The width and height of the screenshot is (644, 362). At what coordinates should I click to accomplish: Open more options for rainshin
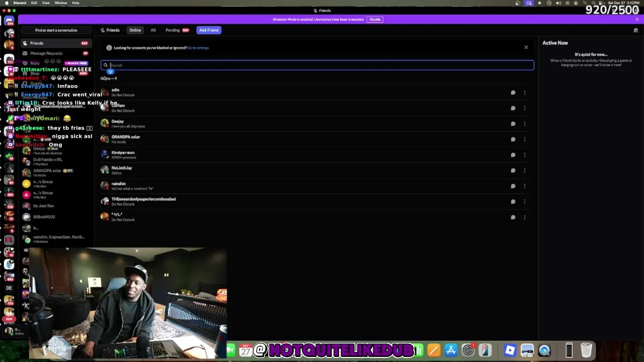coord(524,186)
